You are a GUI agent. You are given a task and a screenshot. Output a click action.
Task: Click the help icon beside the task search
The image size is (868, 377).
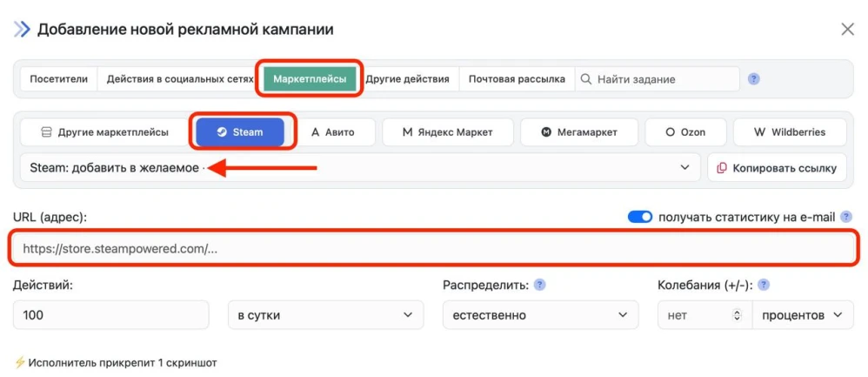754,78
